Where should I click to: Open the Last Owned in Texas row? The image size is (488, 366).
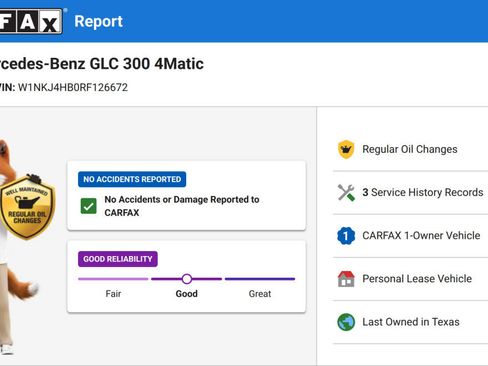point(410,322)
